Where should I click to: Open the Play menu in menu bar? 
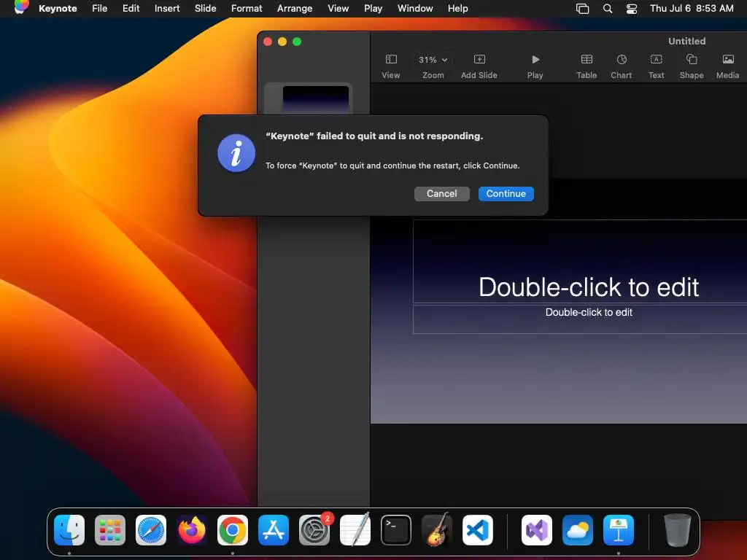coord(373,8)
